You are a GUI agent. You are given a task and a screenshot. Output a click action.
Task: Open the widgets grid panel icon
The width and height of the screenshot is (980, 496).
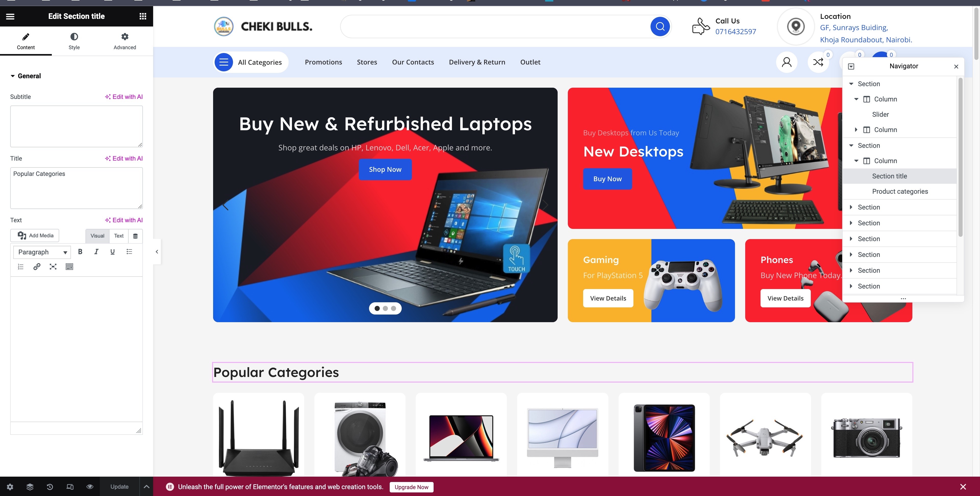143,16
